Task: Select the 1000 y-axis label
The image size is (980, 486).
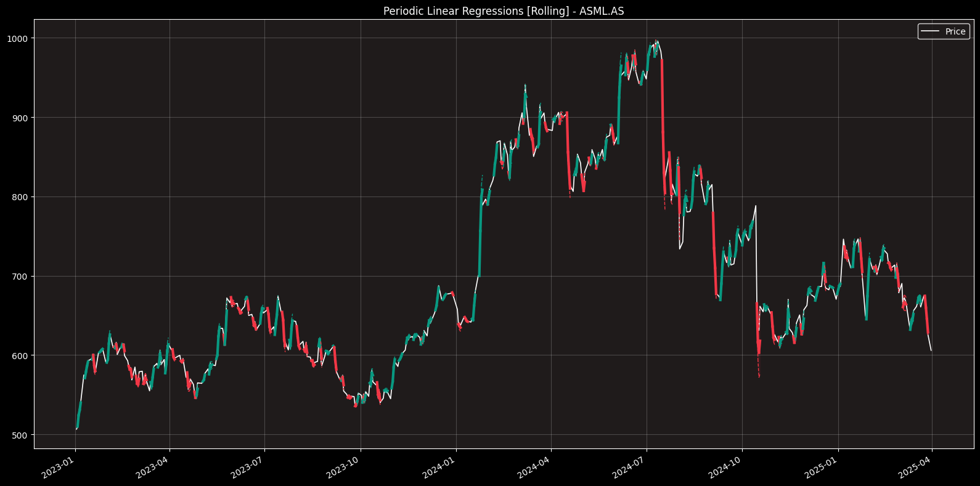Action: tap(17, 38)
